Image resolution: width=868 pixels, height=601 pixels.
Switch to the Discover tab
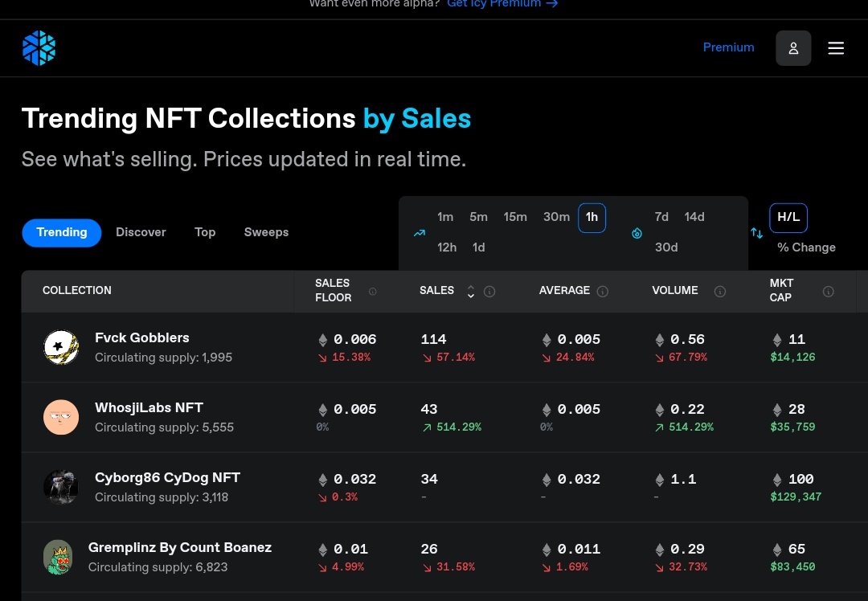[141, 232]
